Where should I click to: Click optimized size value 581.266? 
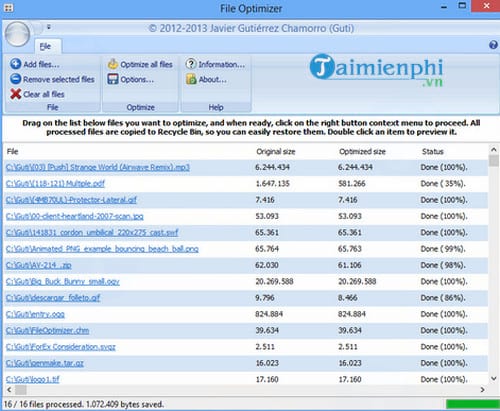(x=352, y=184)
